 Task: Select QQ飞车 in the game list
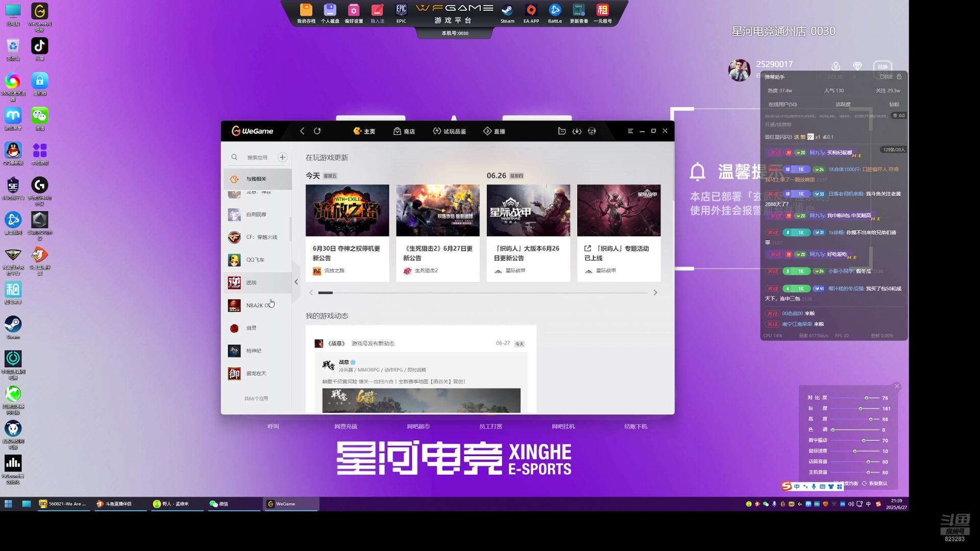258,260
